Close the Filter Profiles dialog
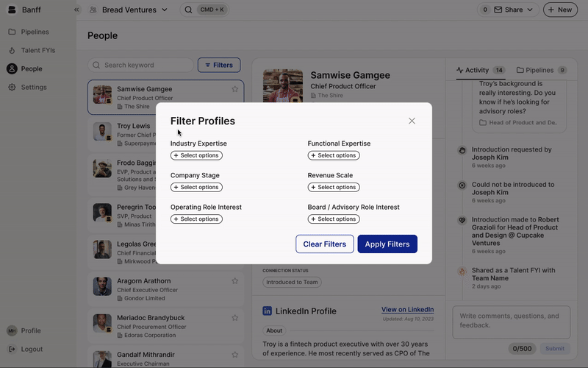The height and width of the screenshot is (368, 588). [x=412, y=121]
